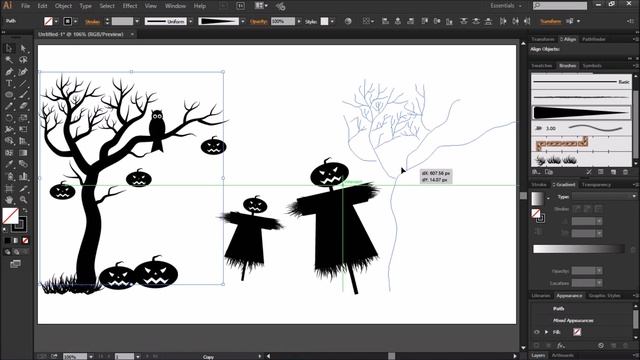This screenshot has width=640, height=360.
Task: Select the Lasso tool
Action: click(x=23, y=60)
